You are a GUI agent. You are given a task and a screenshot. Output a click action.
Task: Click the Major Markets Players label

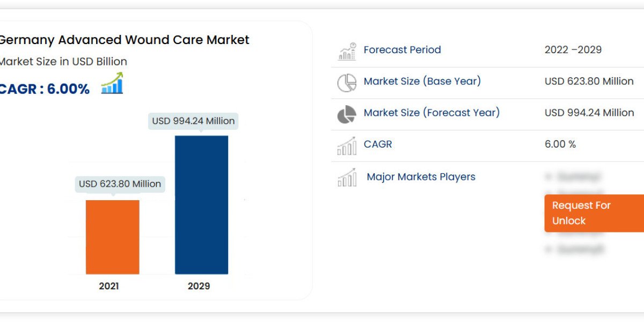pos(421,177)
